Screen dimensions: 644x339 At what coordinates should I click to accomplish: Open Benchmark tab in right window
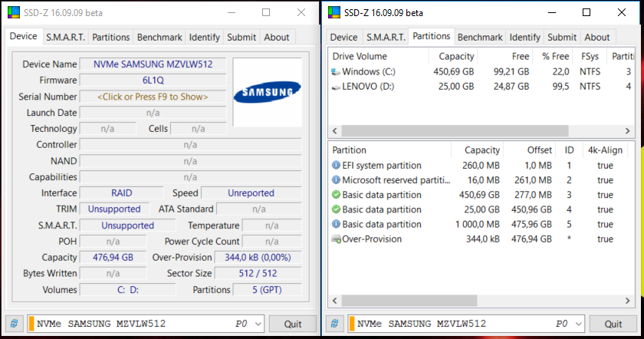click(x=480, y=38)
